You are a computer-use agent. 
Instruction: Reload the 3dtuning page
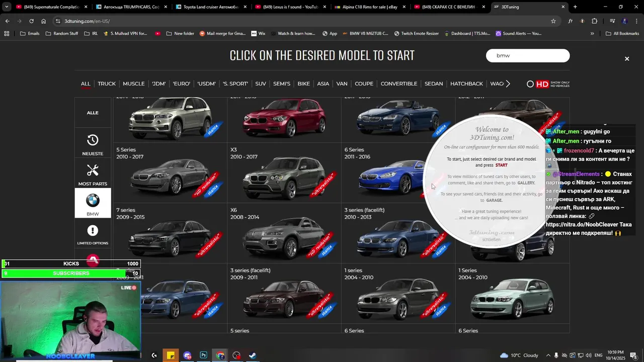click(31, 21)
